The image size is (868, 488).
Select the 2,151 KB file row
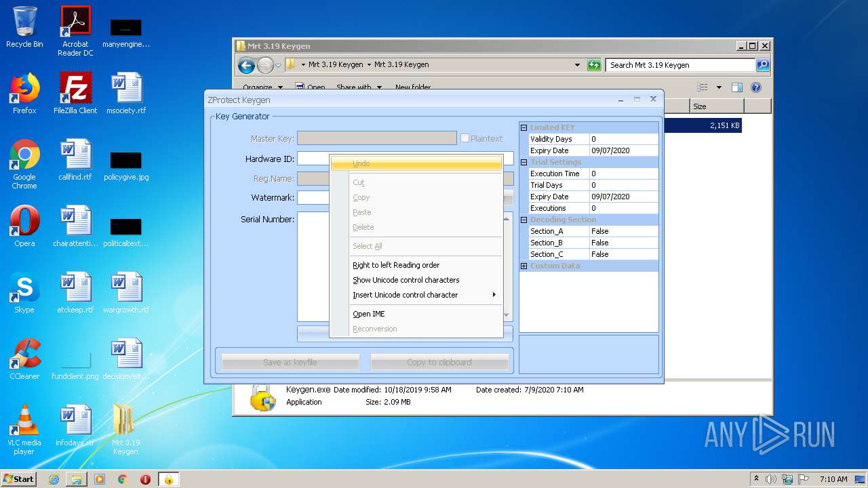pyautogui.click(x=703, y=125)
